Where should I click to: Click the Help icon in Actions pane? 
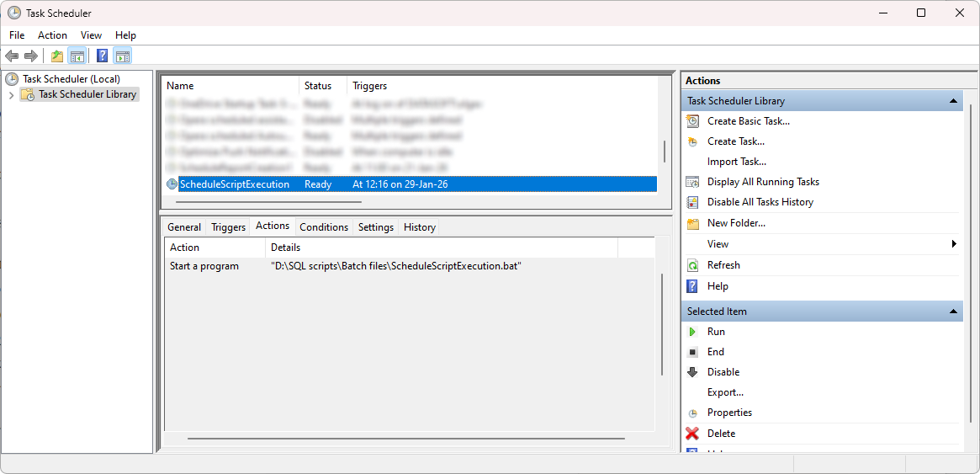pyautogui.click(x=692, y=286)
